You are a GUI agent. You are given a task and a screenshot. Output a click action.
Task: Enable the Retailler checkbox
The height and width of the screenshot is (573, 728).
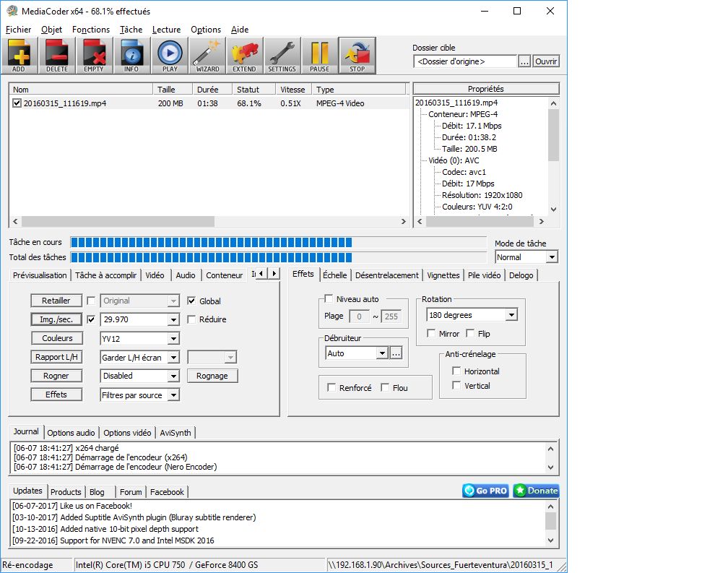tap(91, 301)
